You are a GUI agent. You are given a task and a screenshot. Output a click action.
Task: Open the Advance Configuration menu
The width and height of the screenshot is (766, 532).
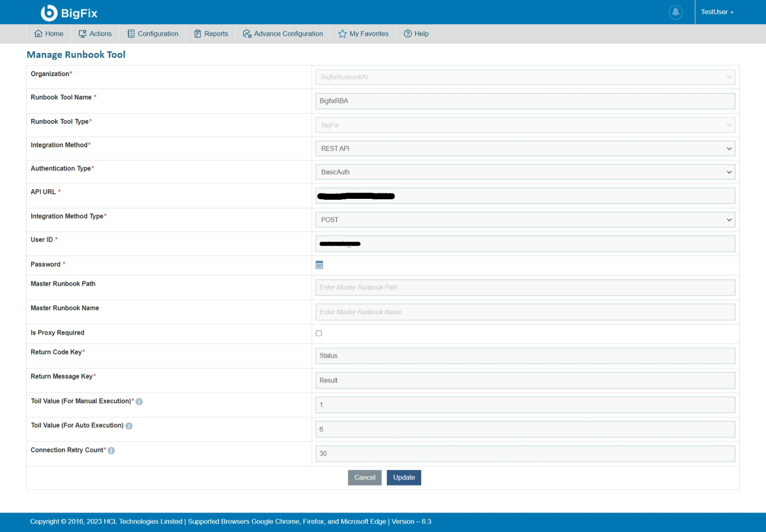point(283,34)
